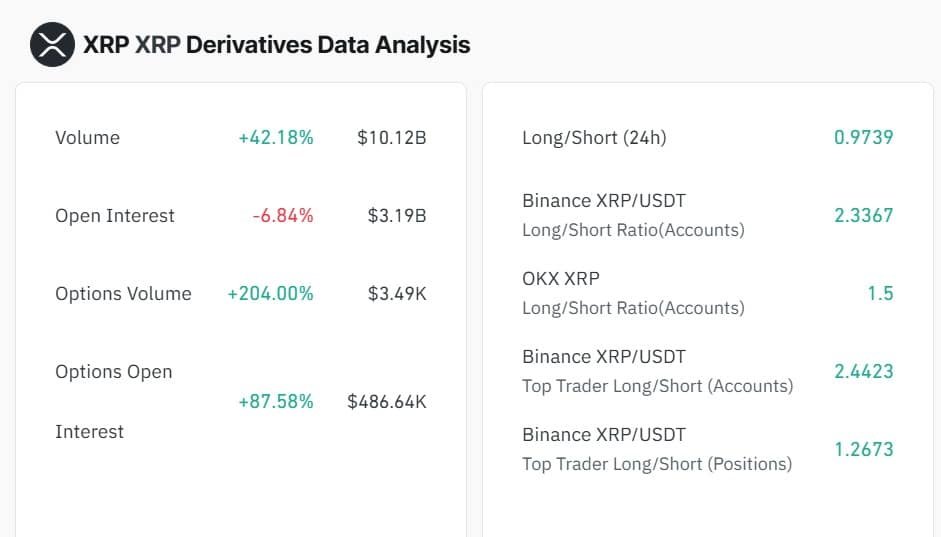This screenshot has height=537, width=941.
Task: Click the +42.18% volume change value
Action: click(x=275, y=138)
